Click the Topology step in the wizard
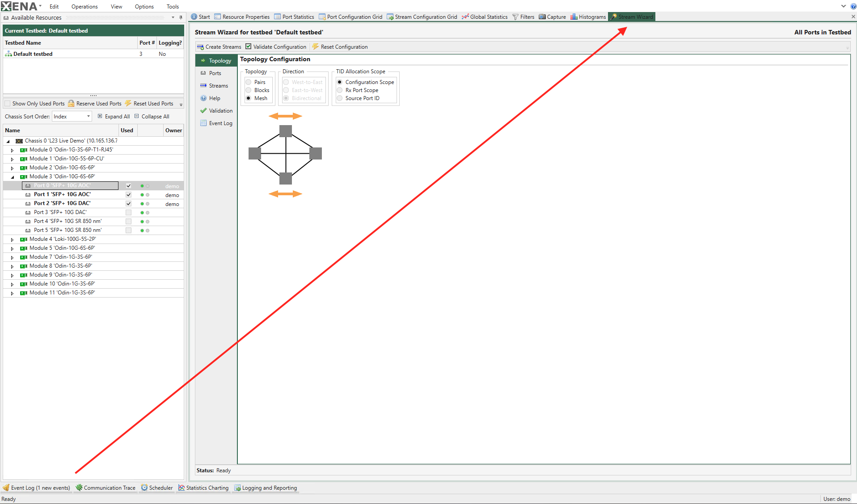The height and width of the screenshot is (504, 857). [216, 61]
